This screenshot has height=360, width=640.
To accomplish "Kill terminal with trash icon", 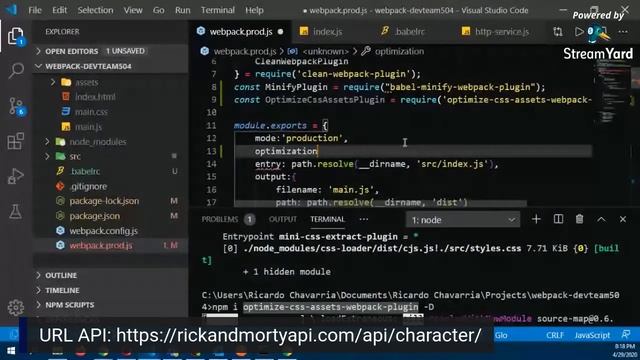I will pos(579,219).
